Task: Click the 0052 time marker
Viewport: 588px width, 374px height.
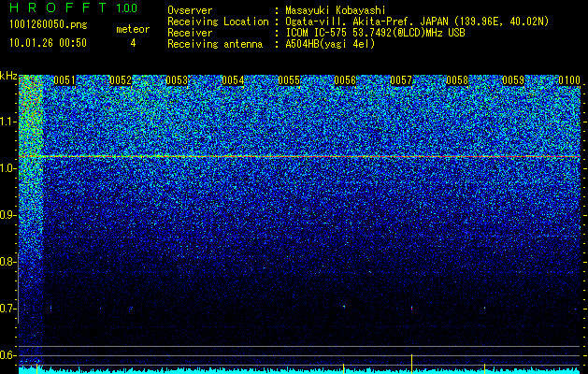Action: 121,80
